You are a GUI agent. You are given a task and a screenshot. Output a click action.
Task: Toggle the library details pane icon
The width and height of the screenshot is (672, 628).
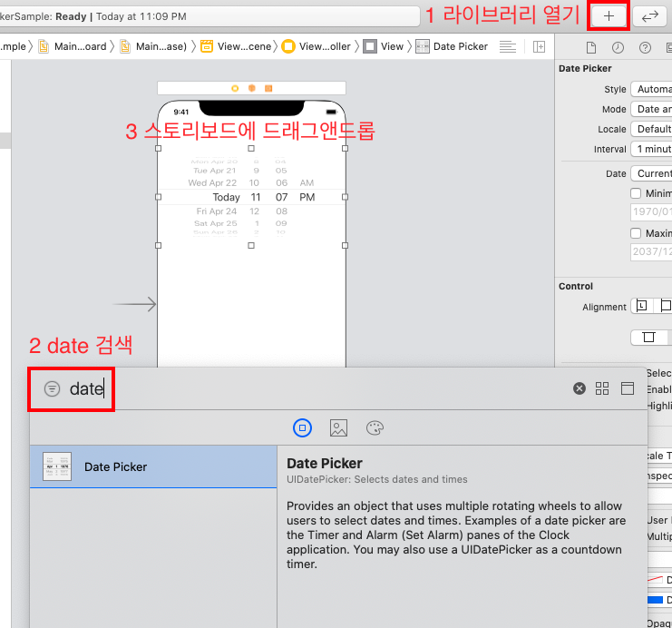[x=628, y=388]
